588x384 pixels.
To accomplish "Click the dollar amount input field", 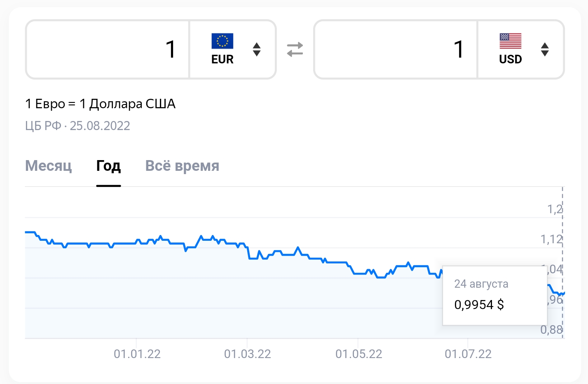I will point(396,49).
